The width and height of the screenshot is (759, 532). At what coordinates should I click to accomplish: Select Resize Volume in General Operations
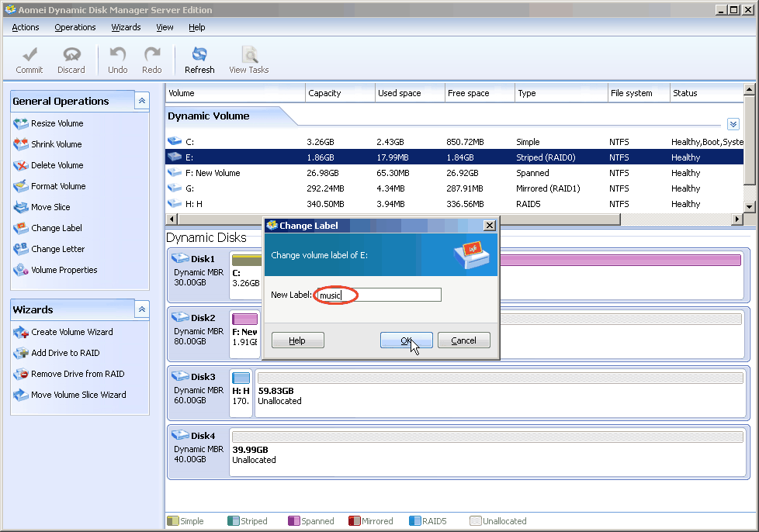click(57, 123)
